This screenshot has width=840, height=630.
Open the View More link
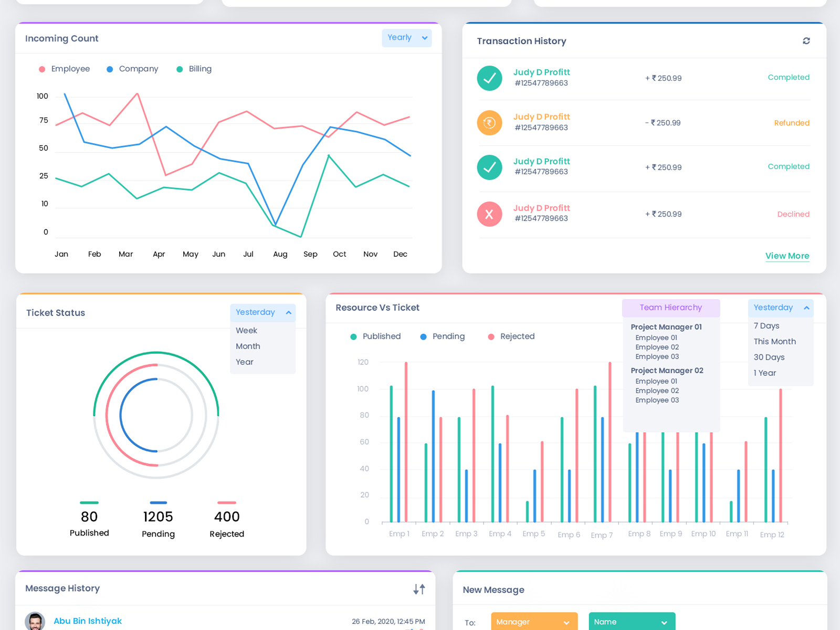point(787,256)
